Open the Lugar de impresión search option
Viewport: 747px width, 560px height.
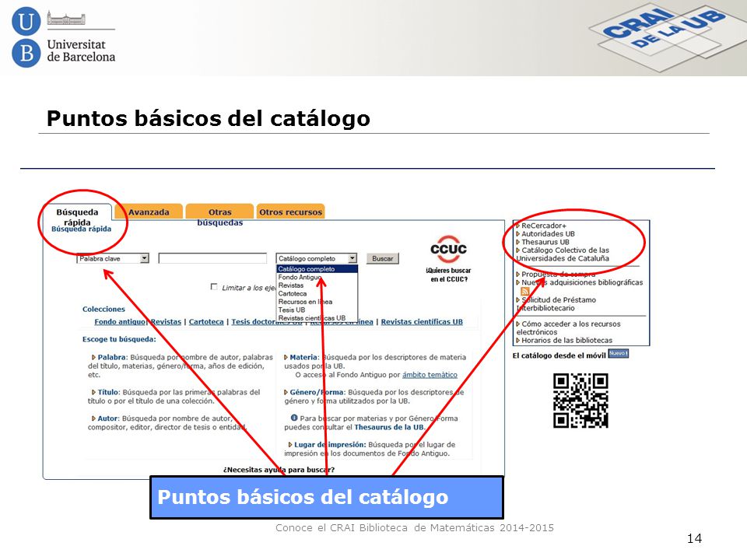click(330, 444)
